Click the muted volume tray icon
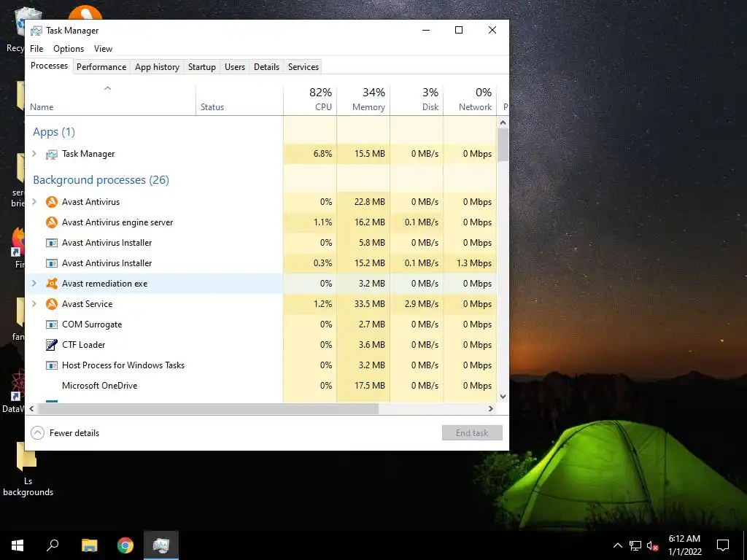The width and height of the screenshot is (747, 560). tap(653, 545)
